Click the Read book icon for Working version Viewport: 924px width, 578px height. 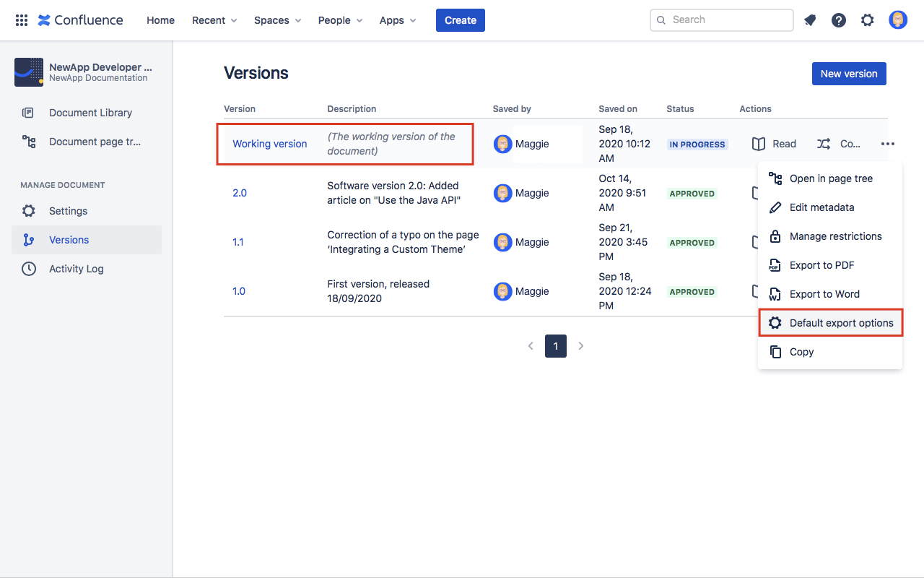click(x=759, y=144)
